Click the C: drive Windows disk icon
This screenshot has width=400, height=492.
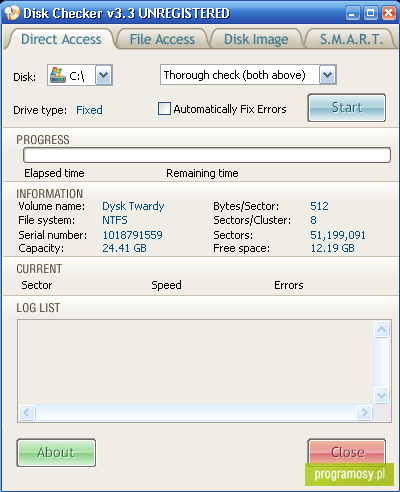pos(58,75)
